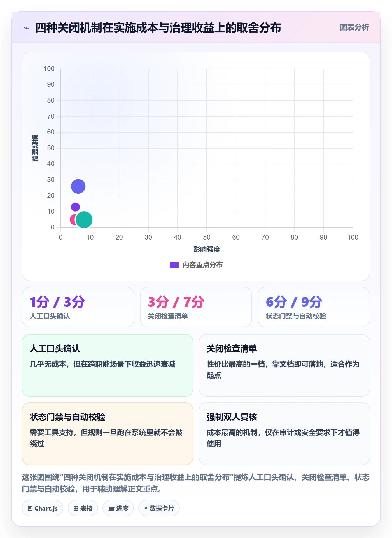Click the teal bubble on the chart
This screenshot has width=392, height=538.
tap(84, 220)
